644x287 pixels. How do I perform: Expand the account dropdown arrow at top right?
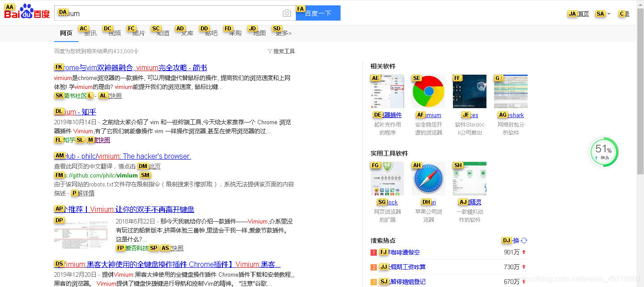tap(609, 14)
